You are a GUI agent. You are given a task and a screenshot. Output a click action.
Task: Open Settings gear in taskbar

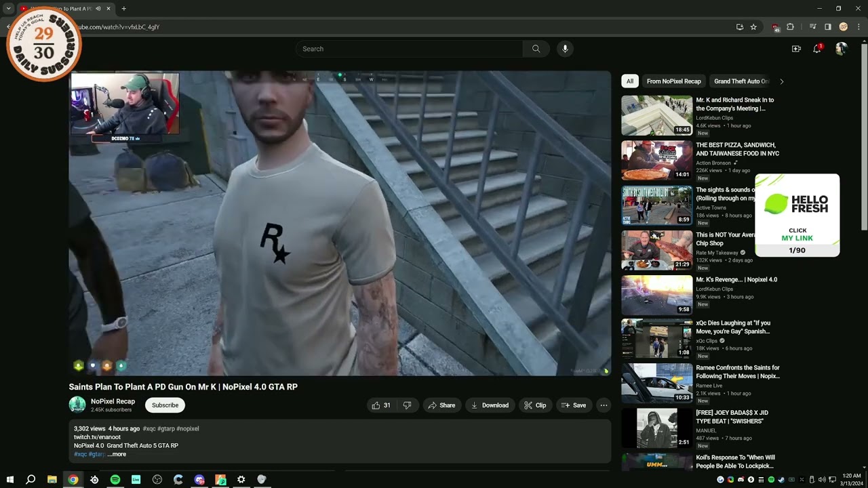point(241,479)
